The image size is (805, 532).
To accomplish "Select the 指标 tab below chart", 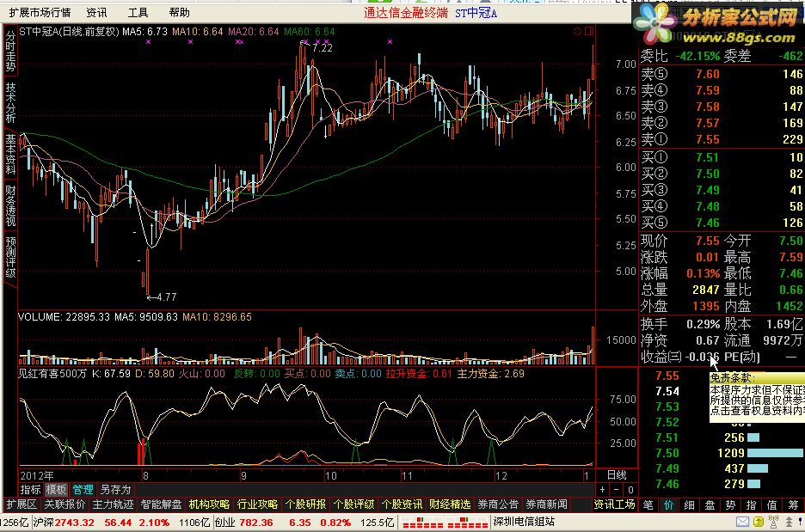I will pos(30,489).
